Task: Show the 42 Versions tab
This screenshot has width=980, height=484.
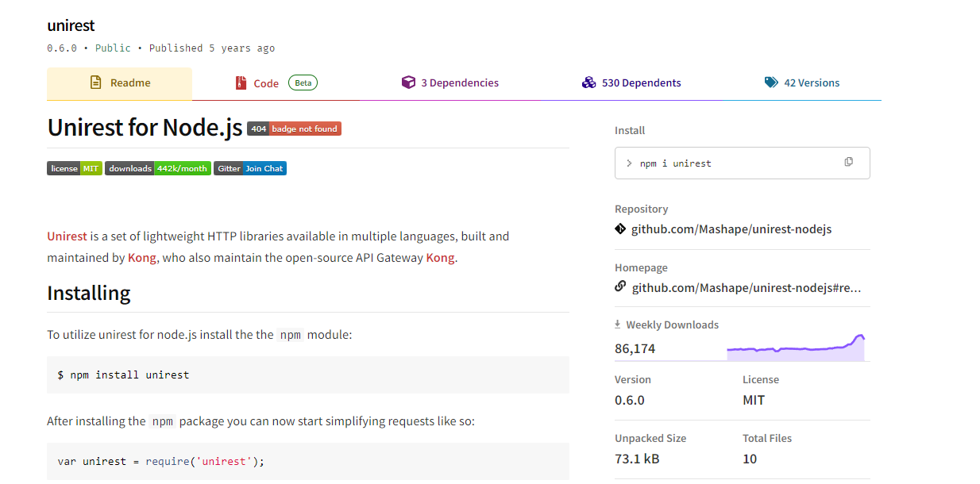Action: click(x=802, y=83)
